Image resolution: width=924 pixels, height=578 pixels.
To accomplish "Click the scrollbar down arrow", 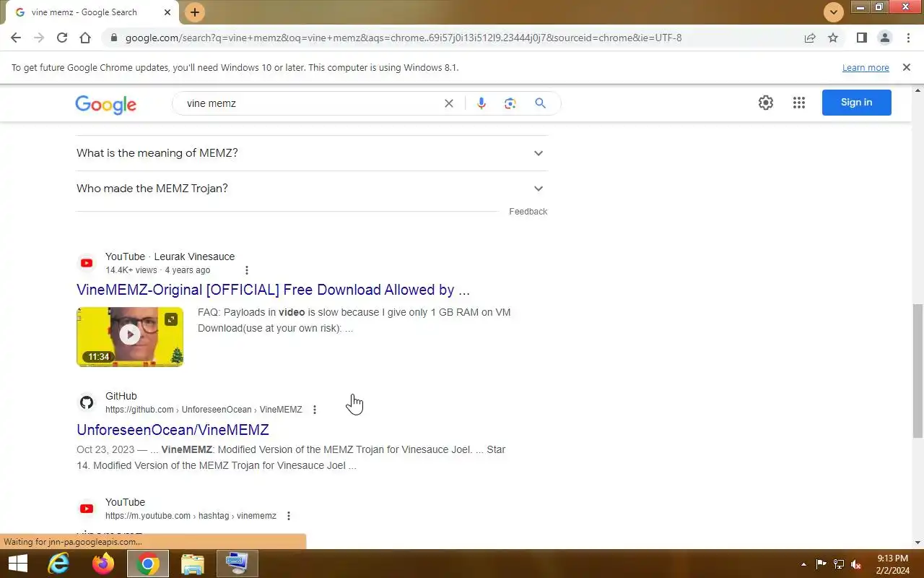I will click(x=918, y=543).
